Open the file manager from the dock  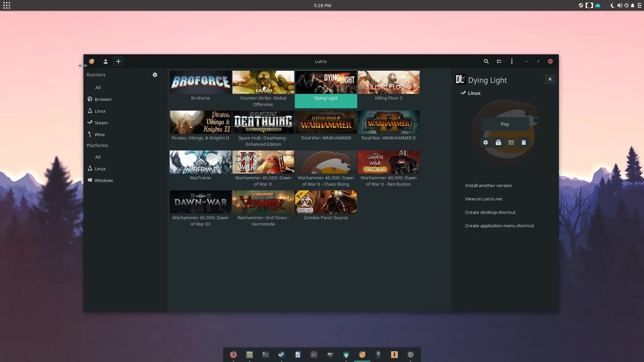point(250,355)
